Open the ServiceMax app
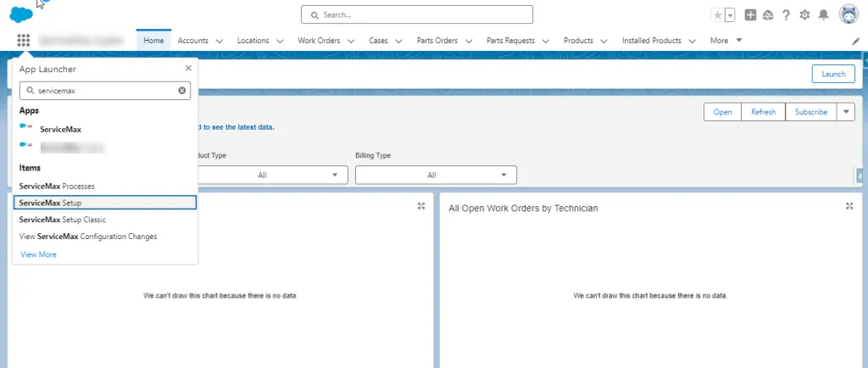Viewport: 868px width, 368px height. [60, 130]
